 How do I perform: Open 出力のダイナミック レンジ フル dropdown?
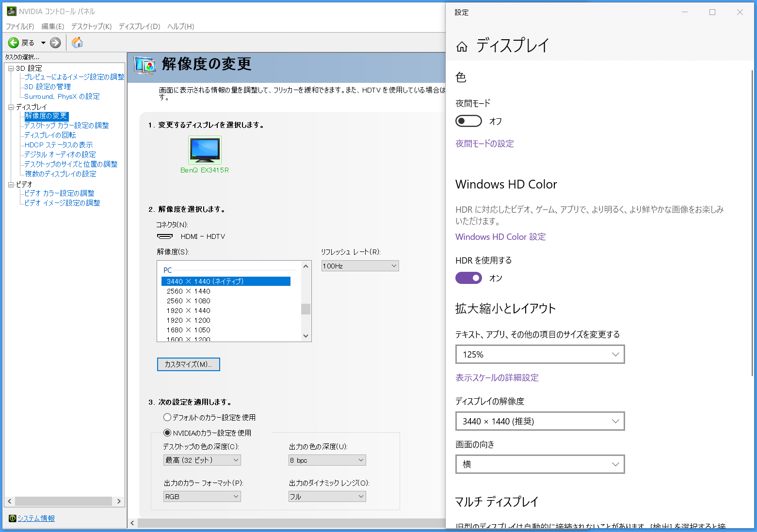327,497
